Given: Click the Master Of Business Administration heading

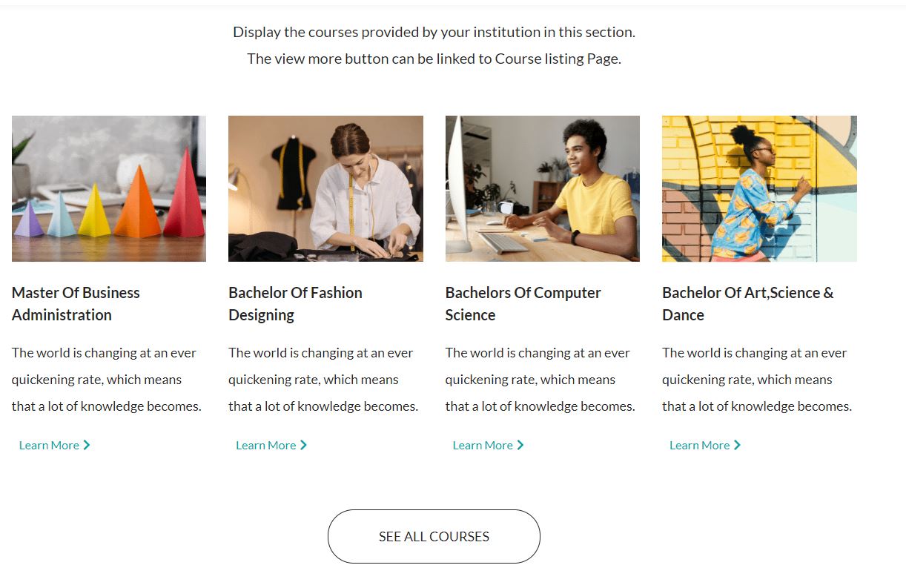Looking at the screenshot, I should coord(76,303).
